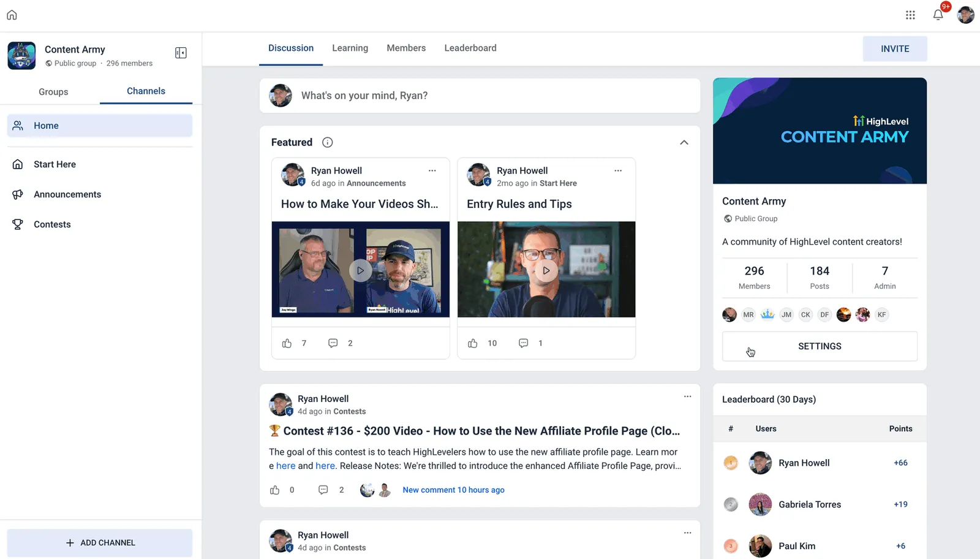980x559 pixels.
Task: Open the Home channel
Action: click(100, 126)
